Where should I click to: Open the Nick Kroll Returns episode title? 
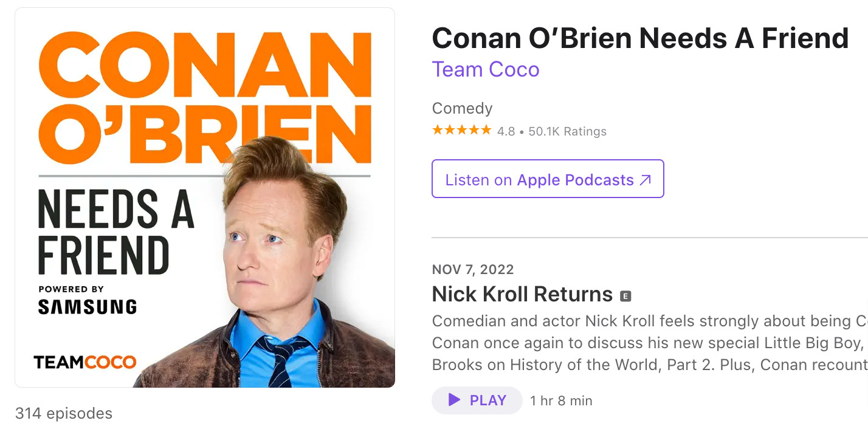[521, 294]
